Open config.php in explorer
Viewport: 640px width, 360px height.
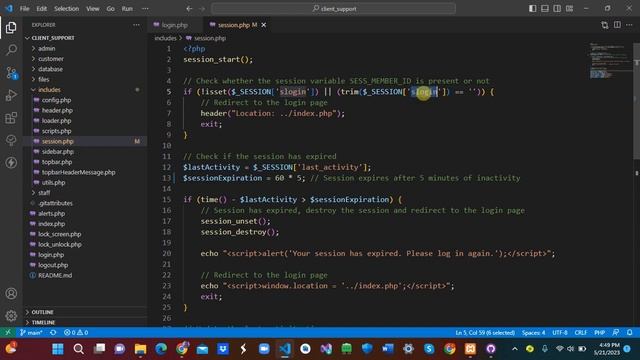click(56, 100)
